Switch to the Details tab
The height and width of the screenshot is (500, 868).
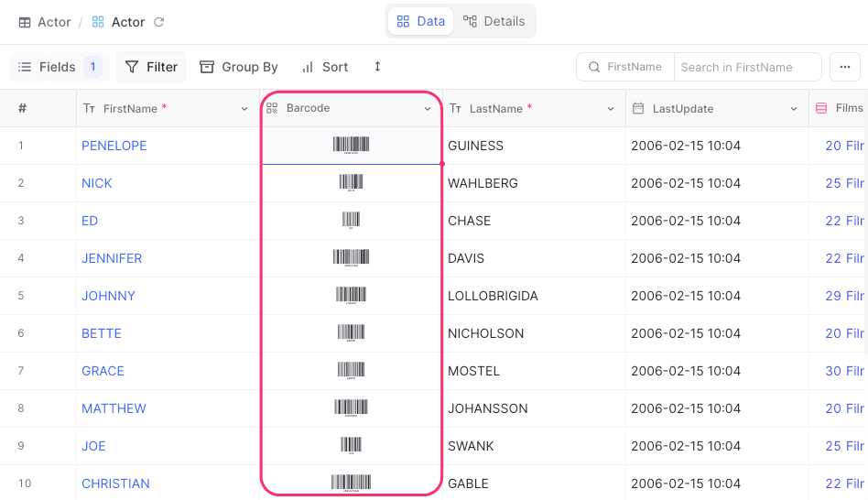click(494, 21)
